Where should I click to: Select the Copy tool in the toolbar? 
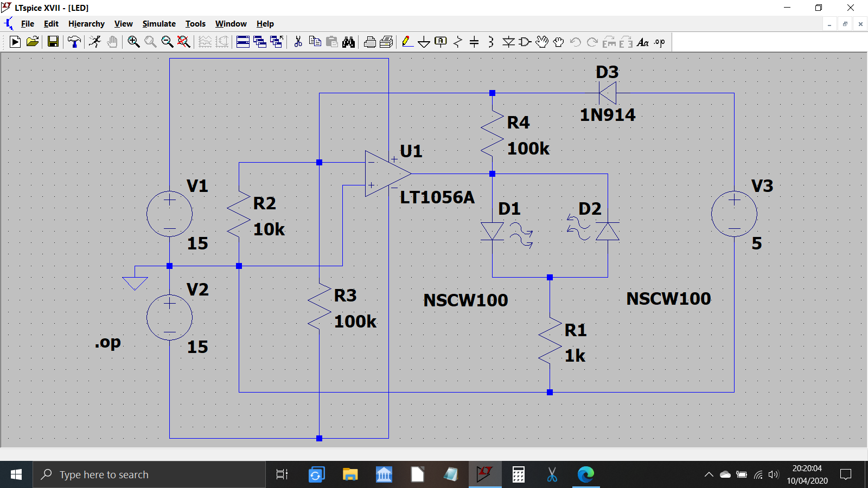coord(315,42)
